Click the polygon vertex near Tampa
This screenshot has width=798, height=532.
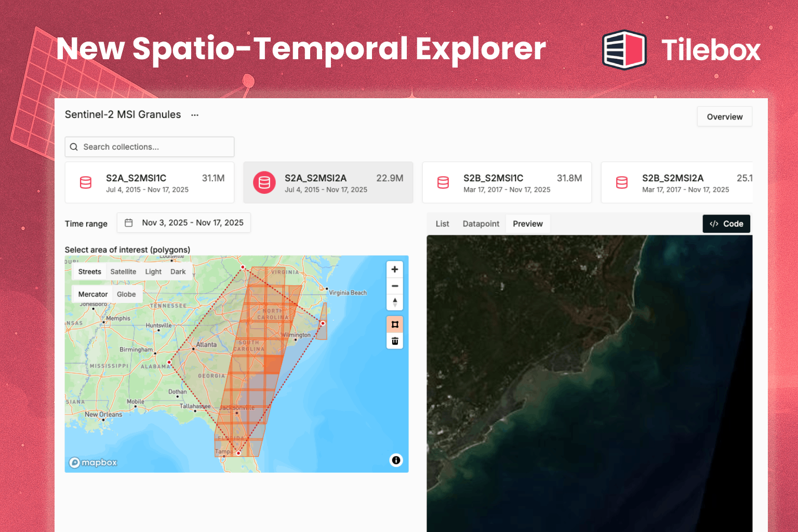[238, 453]
